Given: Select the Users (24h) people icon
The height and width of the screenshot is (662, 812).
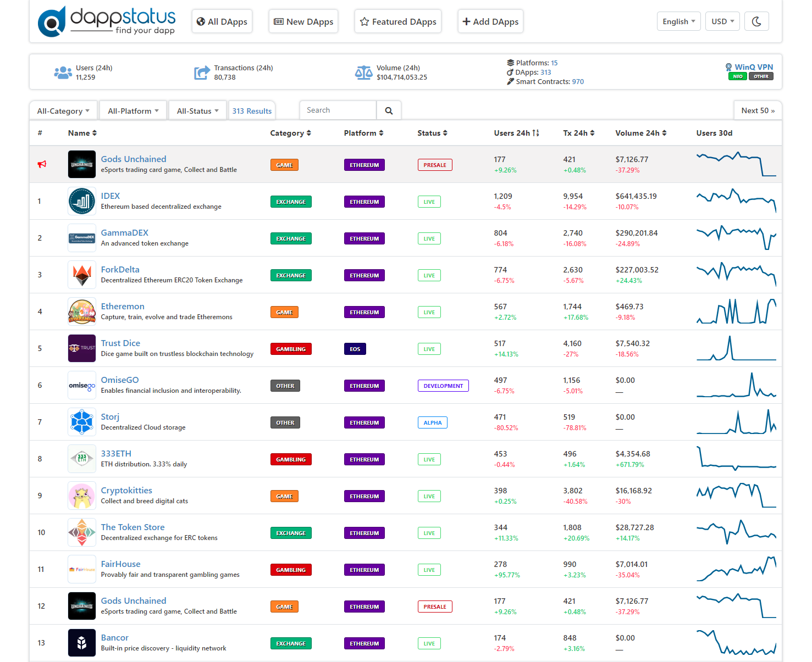Looking at the screenshot, I should click(63, 72).
